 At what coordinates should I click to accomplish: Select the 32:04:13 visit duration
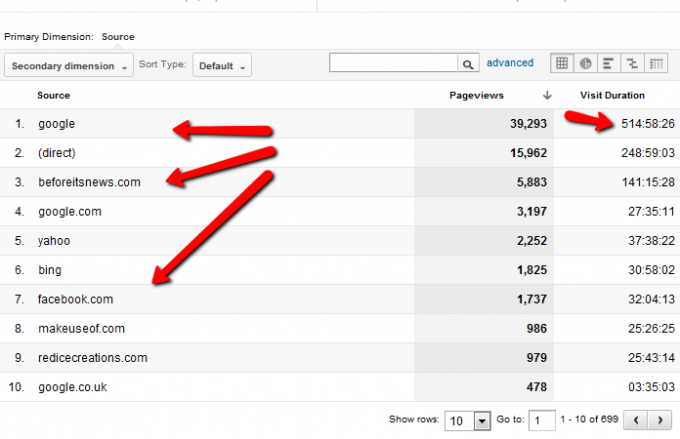click(651, 299)
